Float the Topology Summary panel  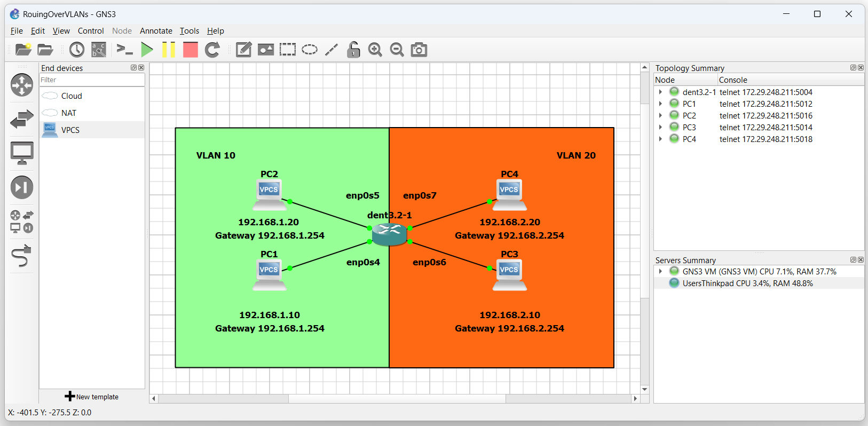(x=853, y=68)
